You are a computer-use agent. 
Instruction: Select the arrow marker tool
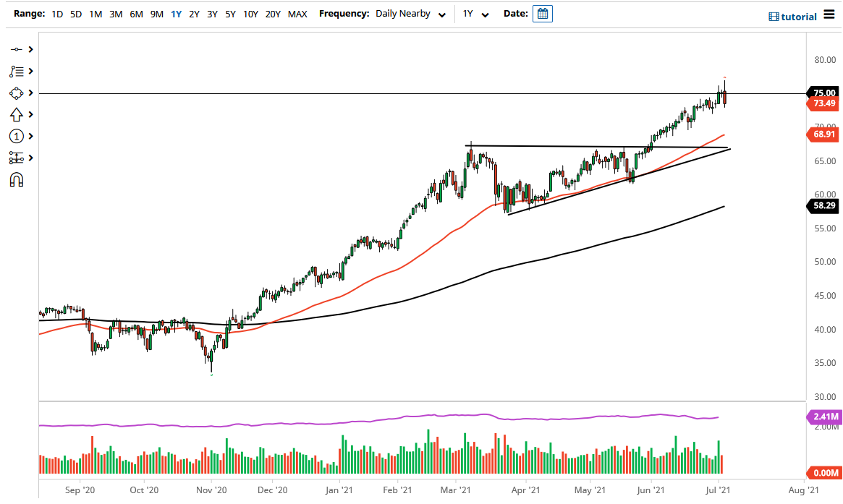[x=16, y=114]
